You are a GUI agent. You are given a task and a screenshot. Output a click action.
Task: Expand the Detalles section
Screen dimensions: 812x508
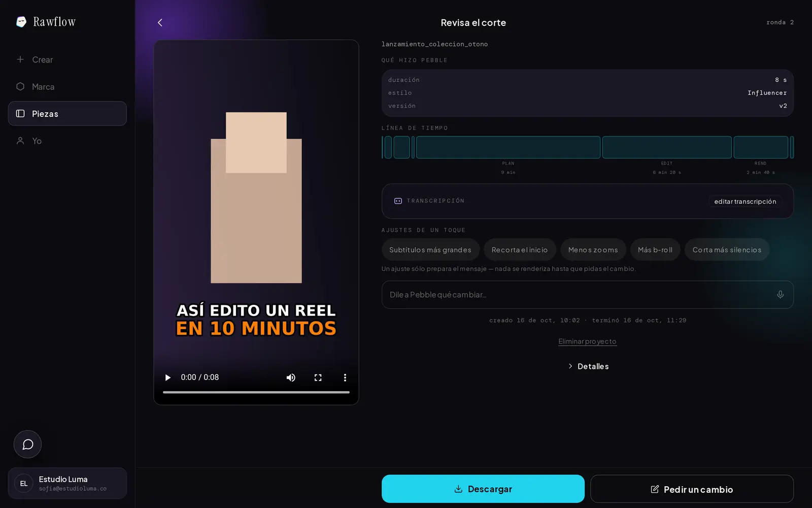[x=588, y=366]
